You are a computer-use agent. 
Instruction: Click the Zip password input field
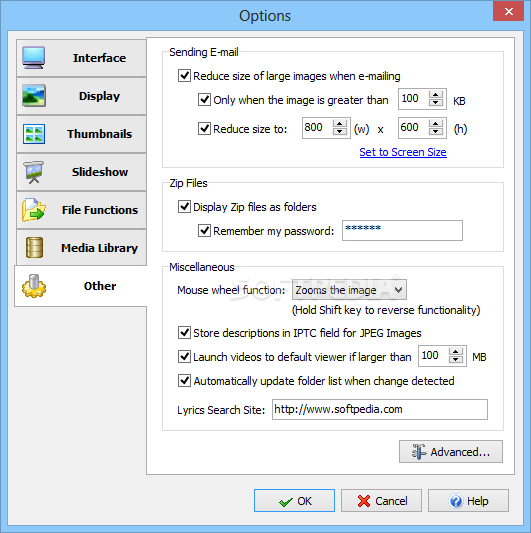402,230
